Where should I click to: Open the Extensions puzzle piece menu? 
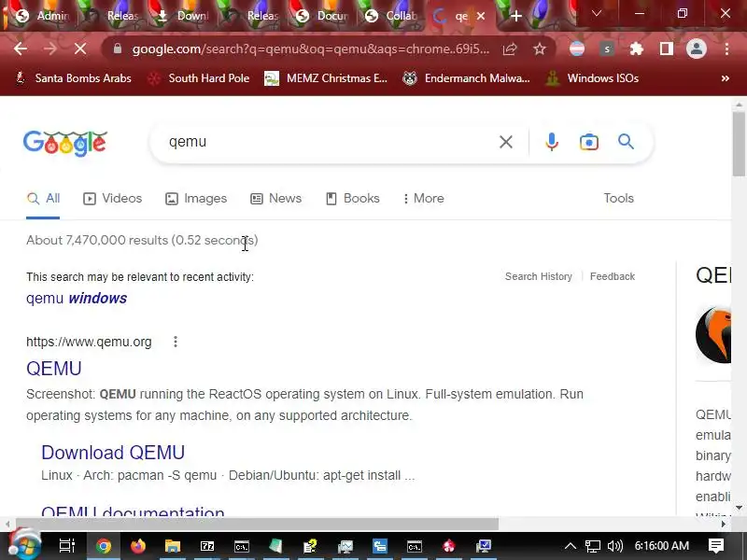click(637, 49)
